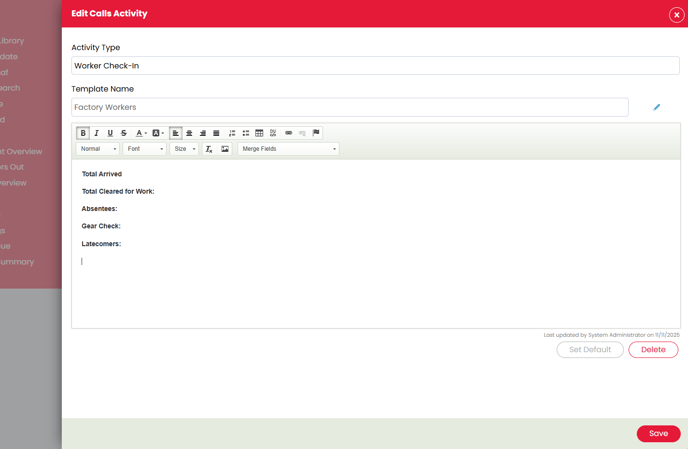Insert a table into the template

[x=259, y=133]
